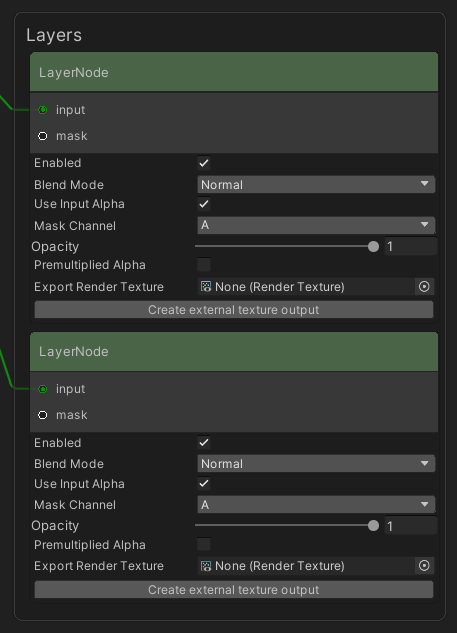The image size is (457, 633).
Task: Open object picker for first Export Render Texture
Action: click(424, 287)
